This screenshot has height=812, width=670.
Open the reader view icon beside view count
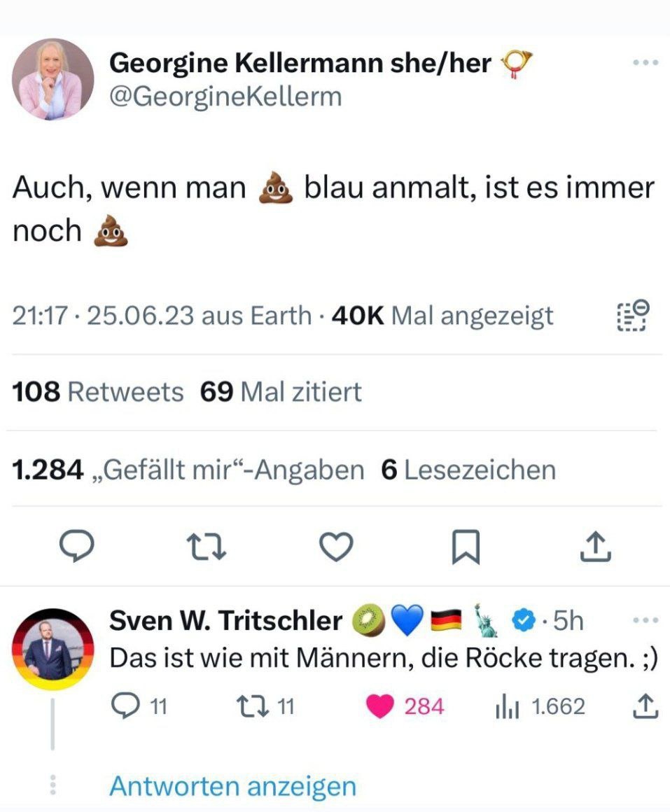pos(634,316)
